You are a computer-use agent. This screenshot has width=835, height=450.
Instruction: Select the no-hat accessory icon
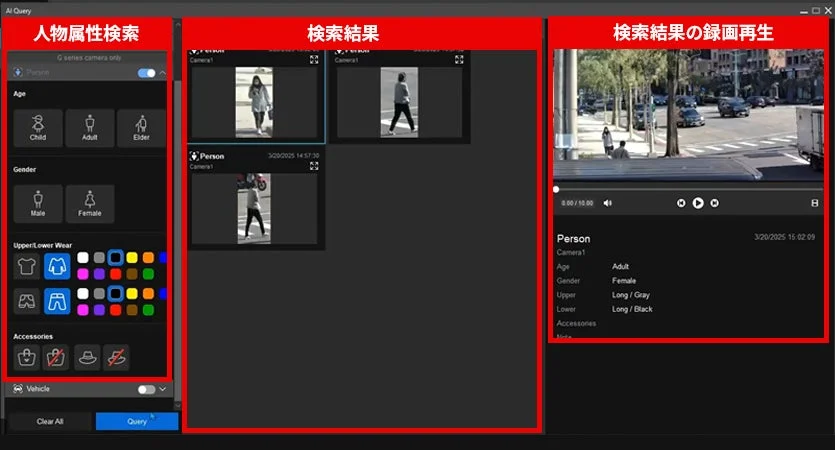pyautogui.click(x=116, y=357)
